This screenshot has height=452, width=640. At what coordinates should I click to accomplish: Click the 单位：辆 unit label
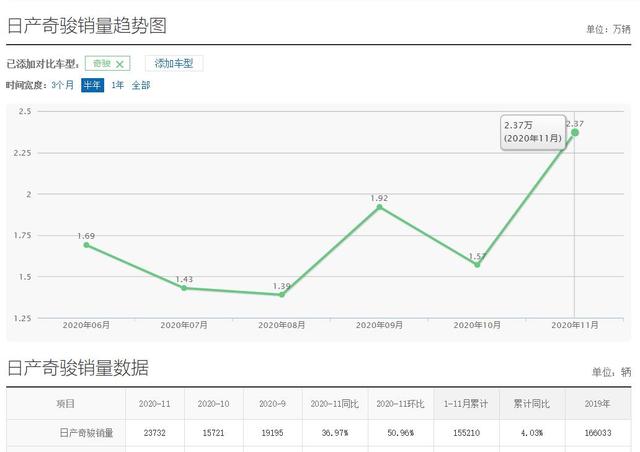tap(611, 372)
